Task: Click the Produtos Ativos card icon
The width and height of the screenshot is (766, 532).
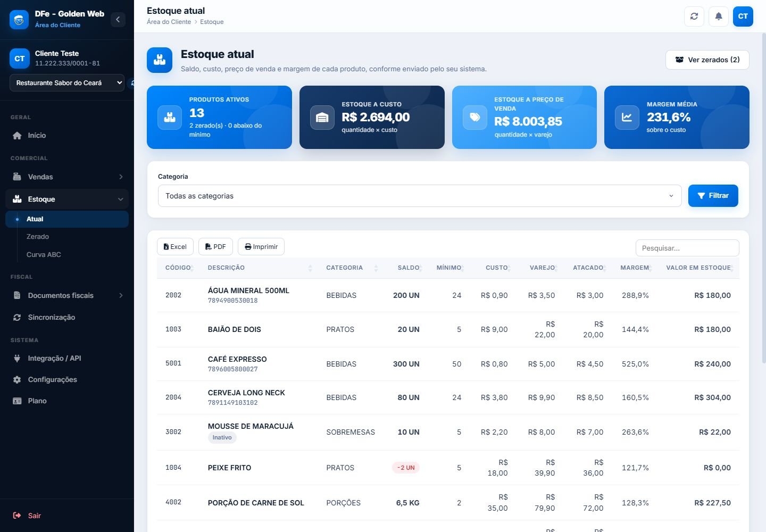Action: coord(170,118)
